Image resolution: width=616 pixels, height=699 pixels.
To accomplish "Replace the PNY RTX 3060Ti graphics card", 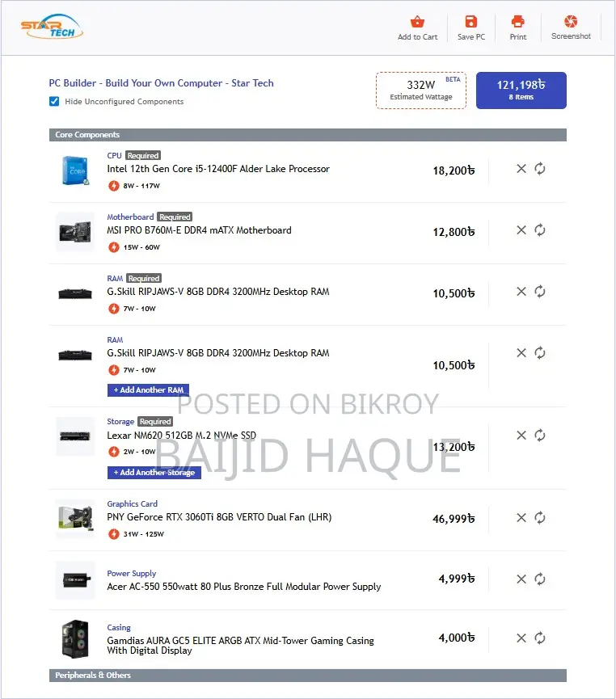I will (540, 517).
